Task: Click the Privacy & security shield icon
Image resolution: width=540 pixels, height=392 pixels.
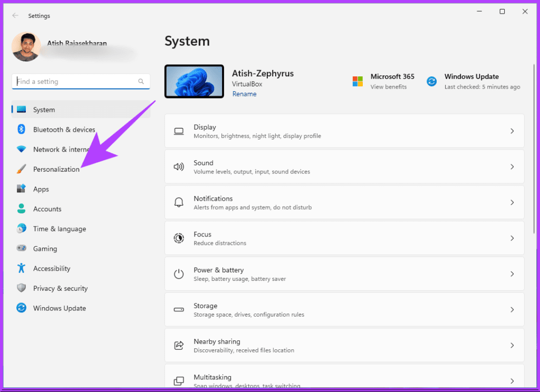Action: 21,288
